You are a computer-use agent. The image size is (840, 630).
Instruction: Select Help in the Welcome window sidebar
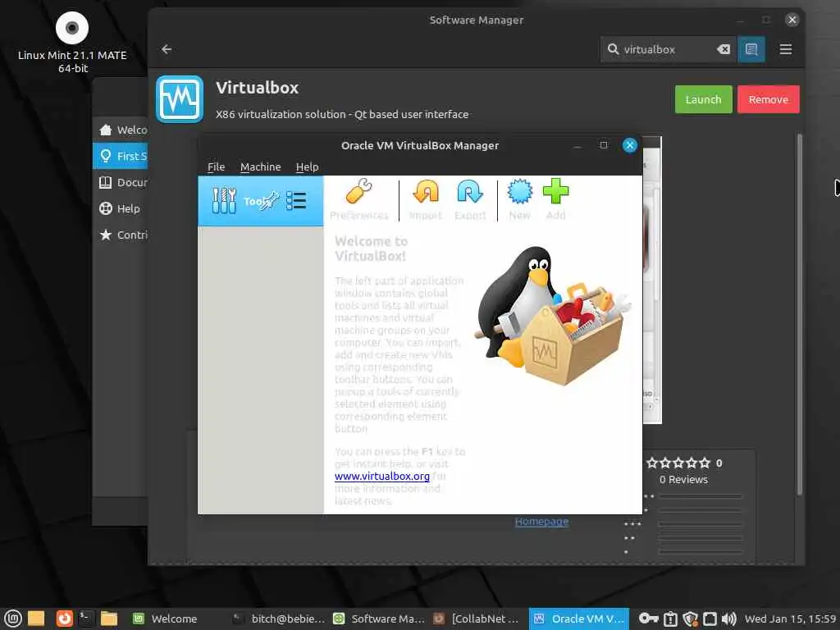coord(121,208)
